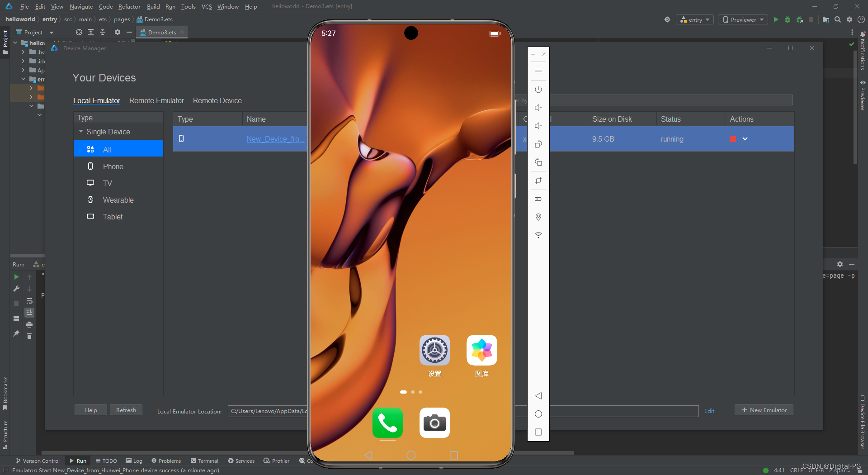Image resolution: width=868 pixels, height=475 pixels.
Task: Tap the home circle in emulator toolbar
Action: [x=538, y=414]
